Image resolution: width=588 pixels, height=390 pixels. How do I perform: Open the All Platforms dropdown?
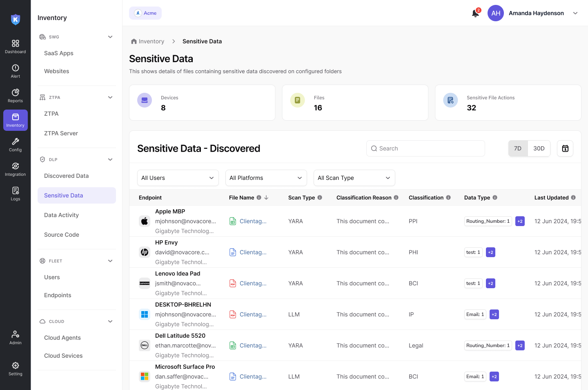(x=266, y=178)
